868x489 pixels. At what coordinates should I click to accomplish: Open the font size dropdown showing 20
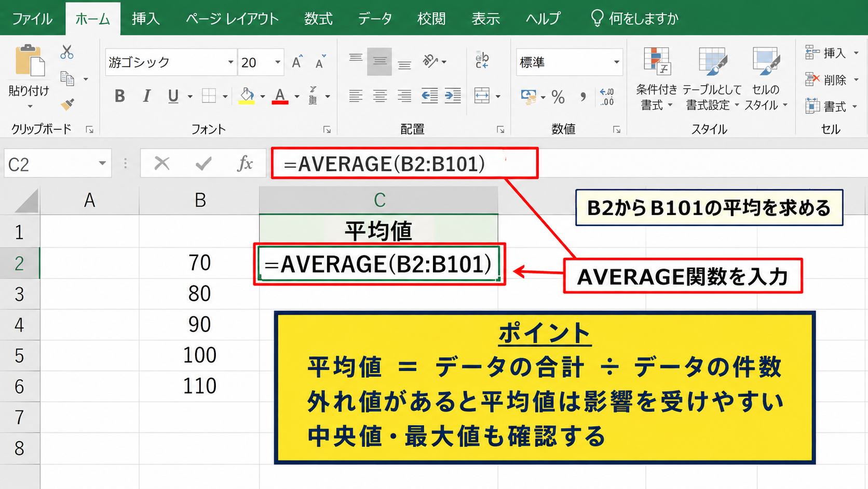[x=278, y=62]
